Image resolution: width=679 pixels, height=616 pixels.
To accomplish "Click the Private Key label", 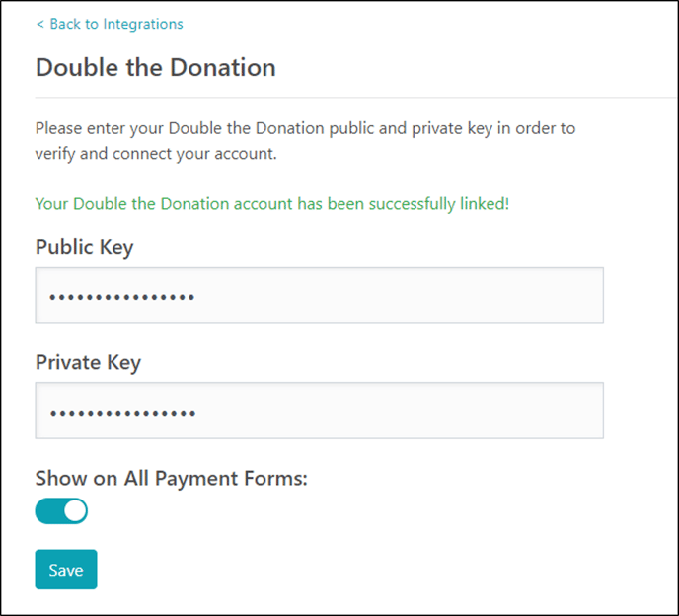I will click(x=88, y=362).
